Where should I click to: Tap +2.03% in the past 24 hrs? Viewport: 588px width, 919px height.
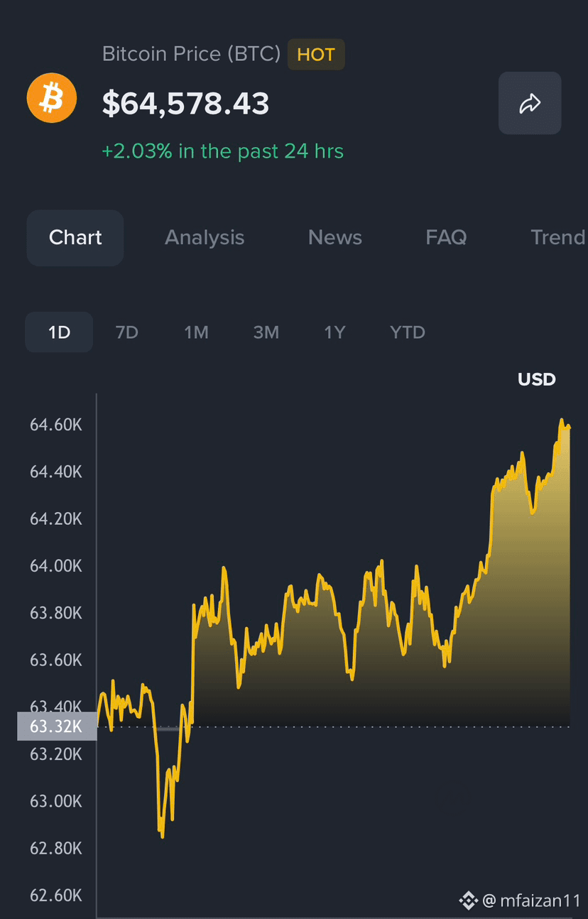pyautogui.click(x=223, y=151)
